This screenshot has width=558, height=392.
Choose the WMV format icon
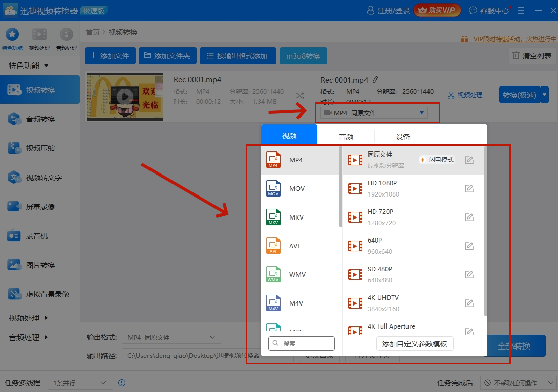click(273, 275)
